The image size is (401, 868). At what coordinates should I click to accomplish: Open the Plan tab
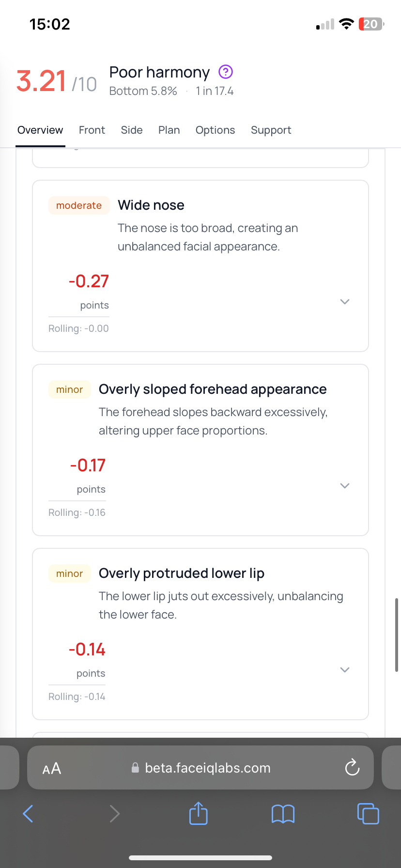pos(169,130)
